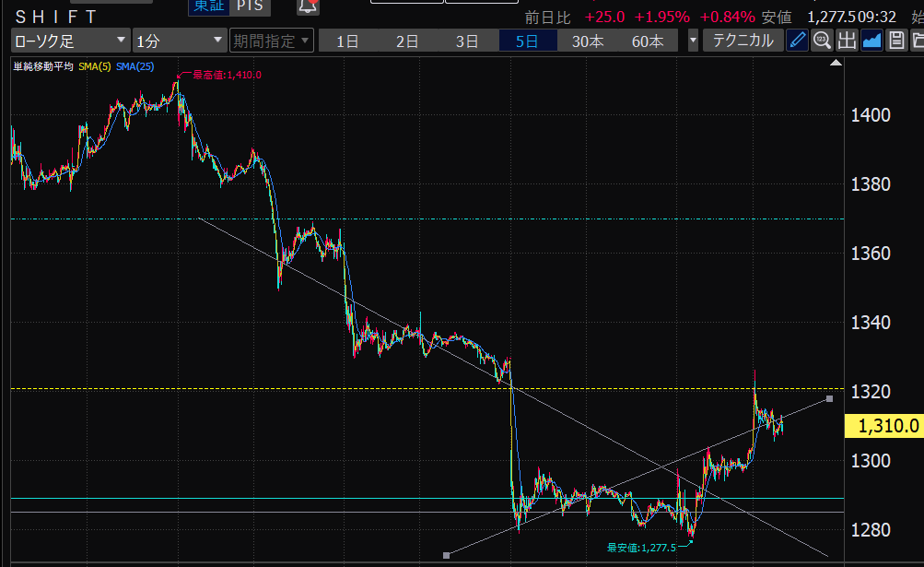This screenshot has height=567, width=924.
Task: Click the SMA(25) legend label
Action: tap(135, 66)
